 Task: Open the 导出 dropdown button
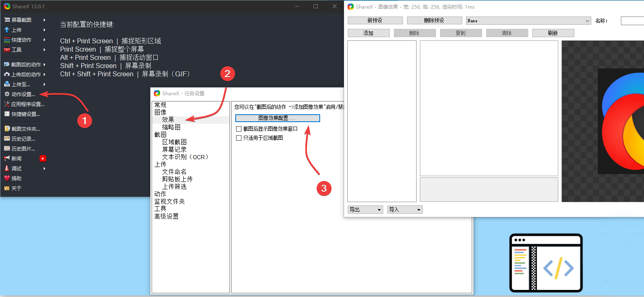coord(365,210)
